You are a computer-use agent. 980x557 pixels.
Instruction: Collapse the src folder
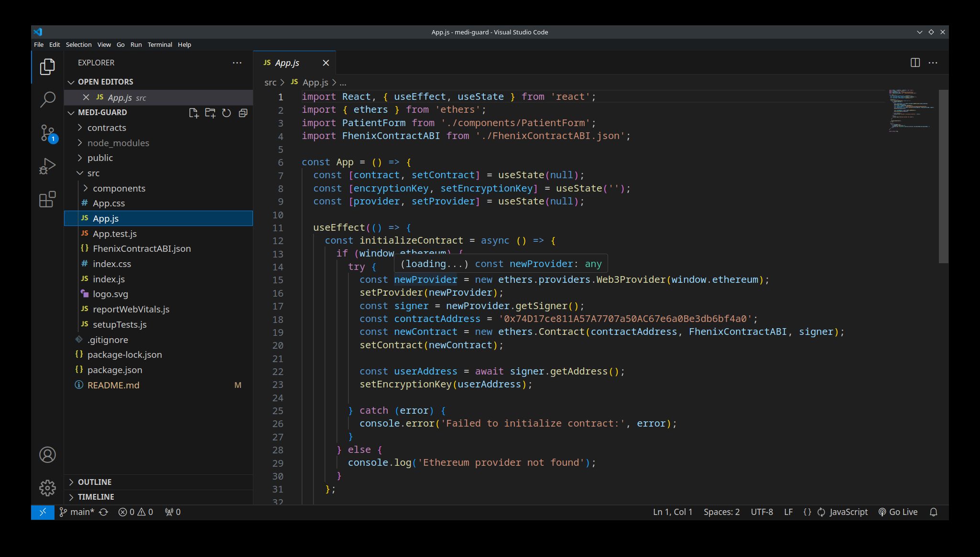point(158,173)
